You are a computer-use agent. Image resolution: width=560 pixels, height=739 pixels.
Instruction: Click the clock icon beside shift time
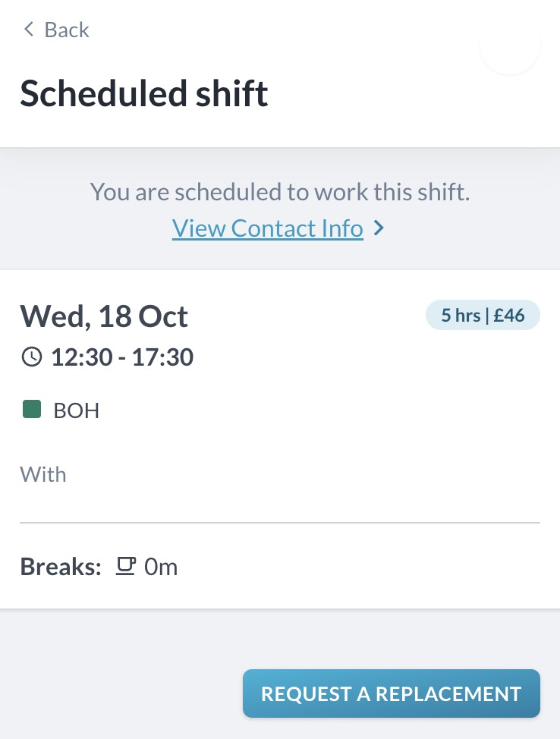[x=31, y=357]
